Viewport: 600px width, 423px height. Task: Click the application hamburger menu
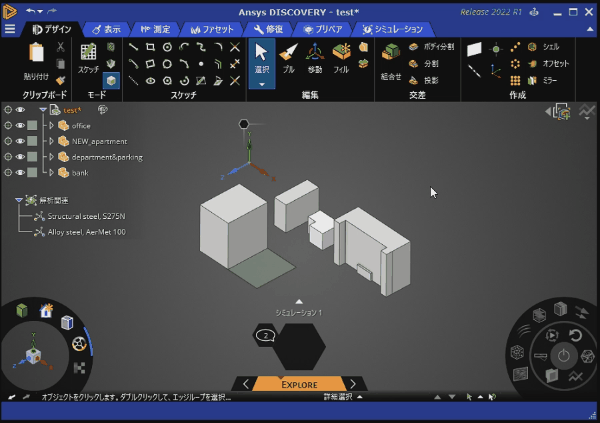click(x=10, y=29)
